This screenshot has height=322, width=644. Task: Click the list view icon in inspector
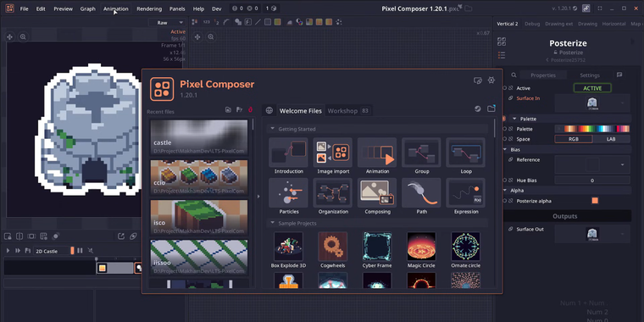502,55
